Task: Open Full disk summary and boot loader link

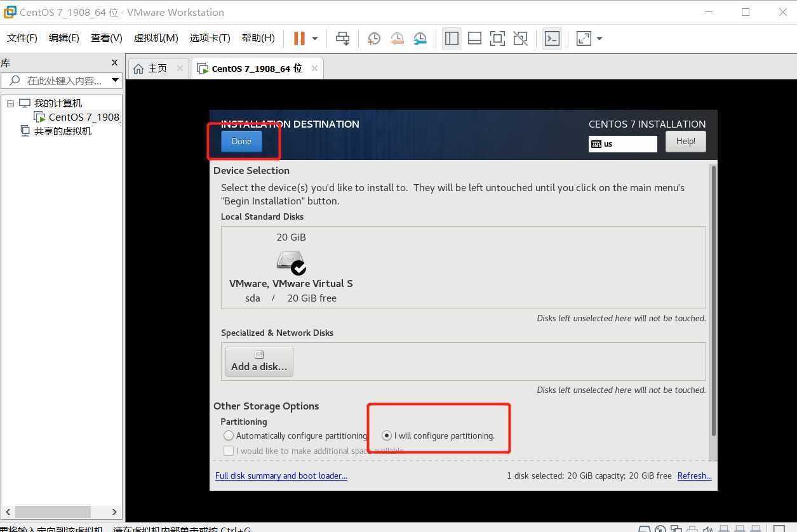Action: 281,475
